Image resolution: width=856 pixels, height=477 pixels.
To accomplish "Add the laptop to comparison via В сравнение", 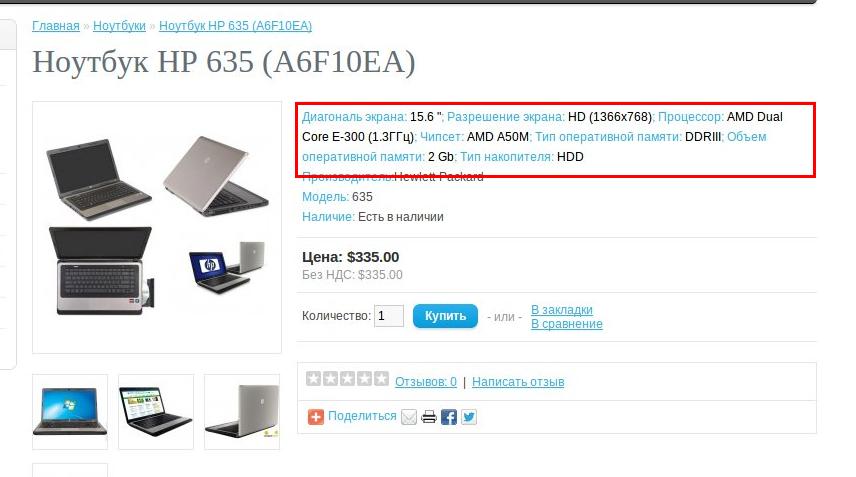I will point(567,324).
